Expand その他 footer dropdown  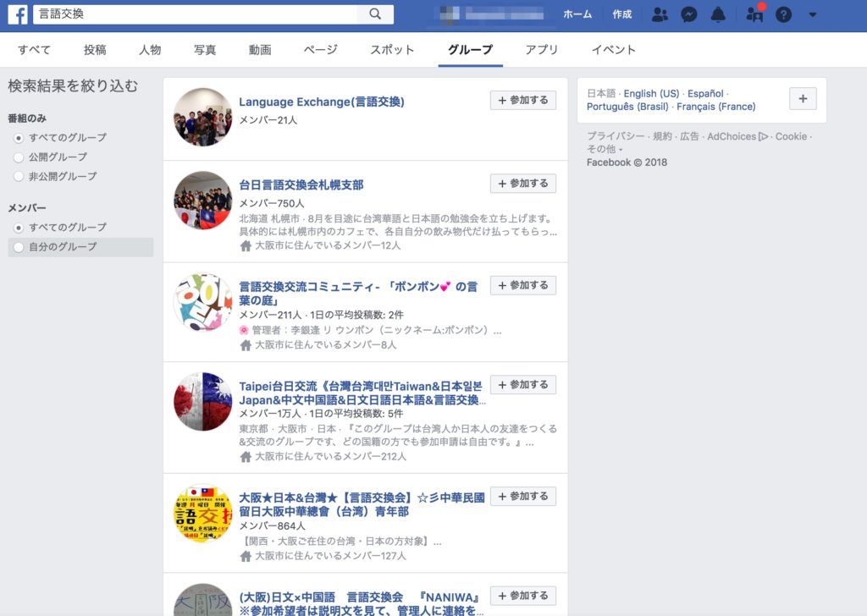tap(605, 149)
